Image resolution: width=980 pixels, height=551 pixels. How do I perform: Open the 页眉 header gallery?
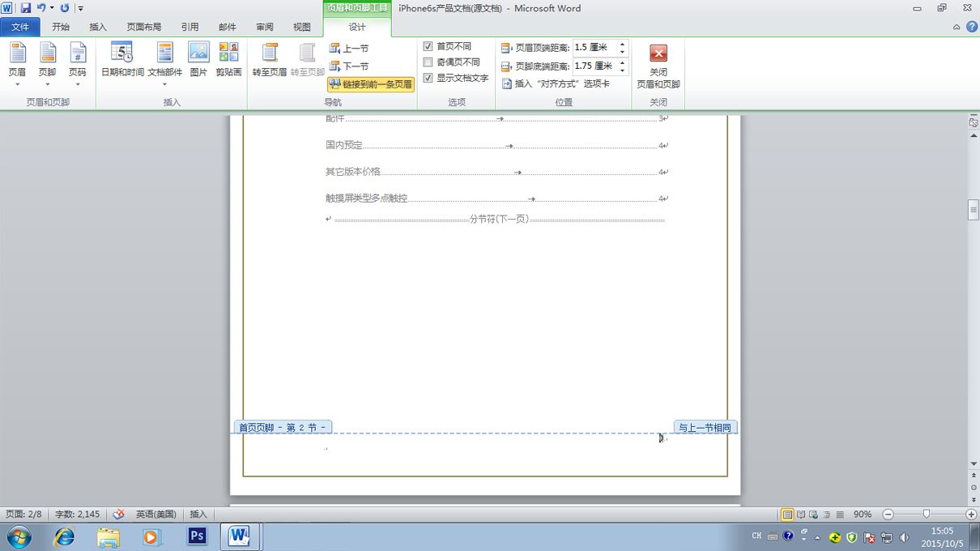coord(17,65)
